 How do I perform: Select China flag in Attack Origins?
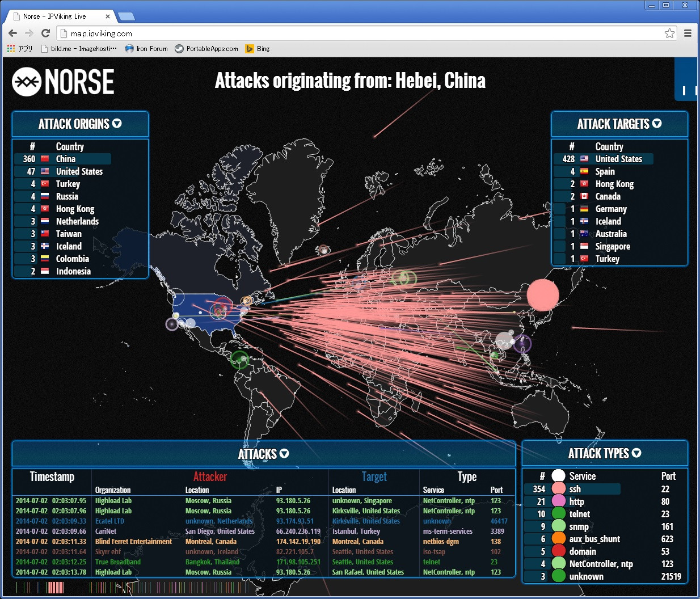45,159
